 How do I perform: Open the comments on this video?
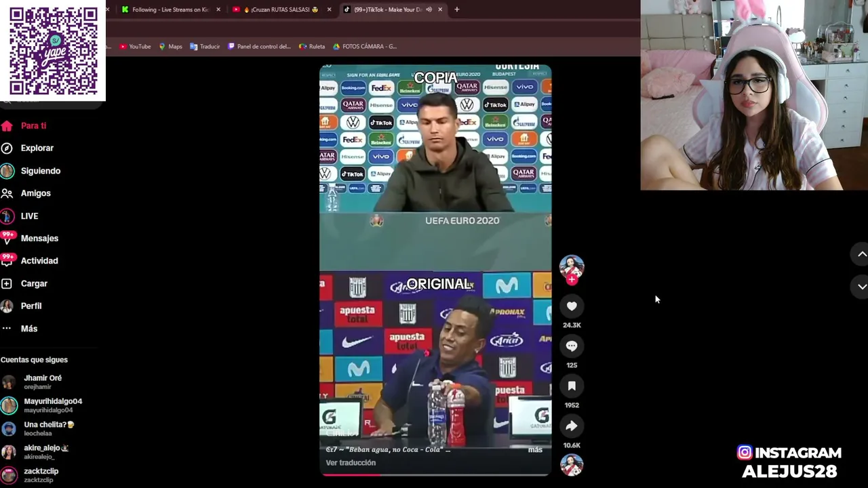point(572,346)
